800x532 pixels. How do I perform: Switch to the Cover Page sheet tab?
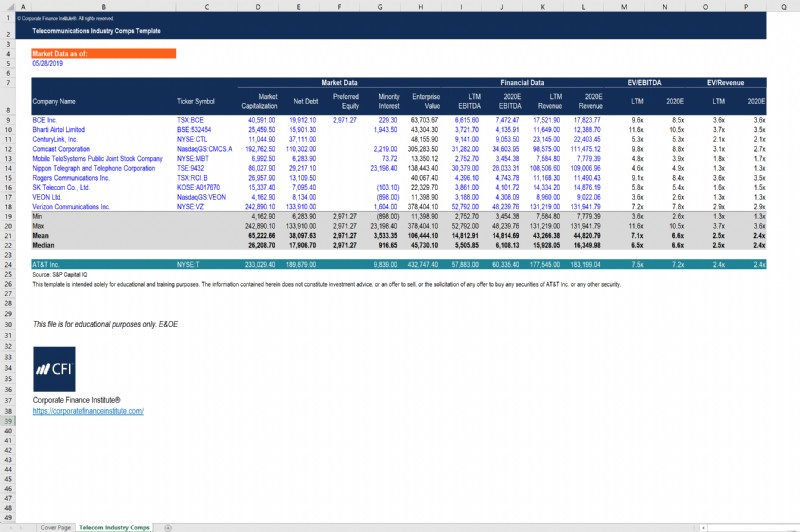coord(56,527)
